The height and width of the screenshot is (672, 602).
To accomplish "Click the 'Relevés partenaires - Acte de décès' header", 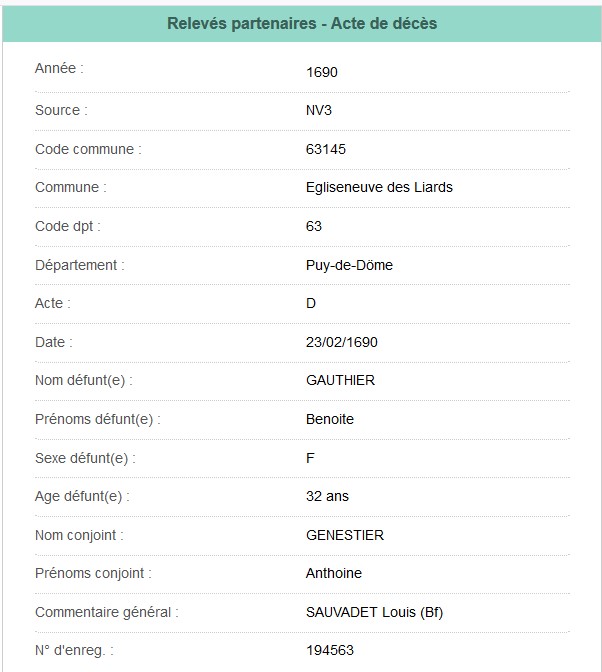I will 301,23.
